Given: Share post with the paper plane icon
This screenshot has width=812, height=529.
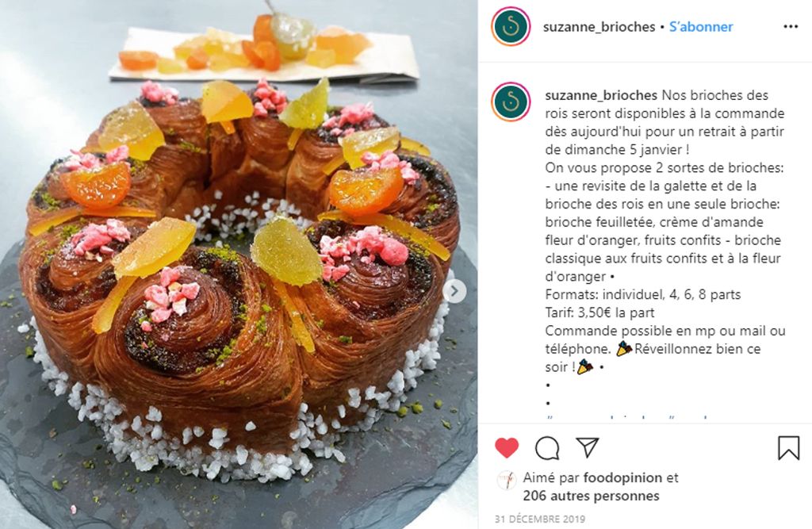Looking at the screenshot, I should point(588,447).
